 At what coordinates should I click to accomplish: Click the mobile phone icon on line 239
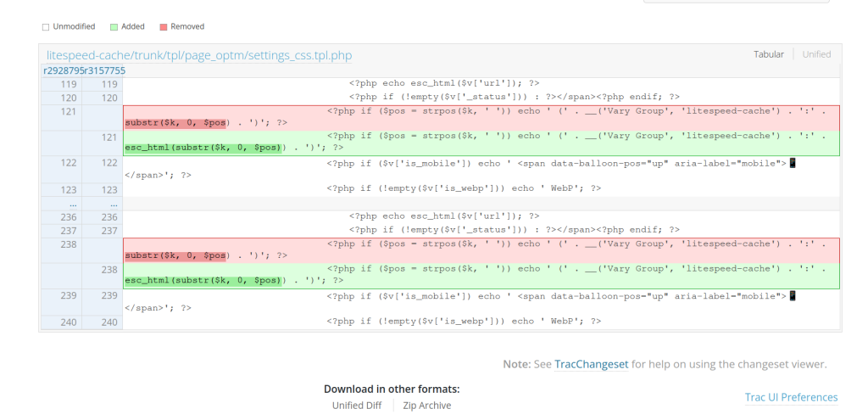(793, 295)
